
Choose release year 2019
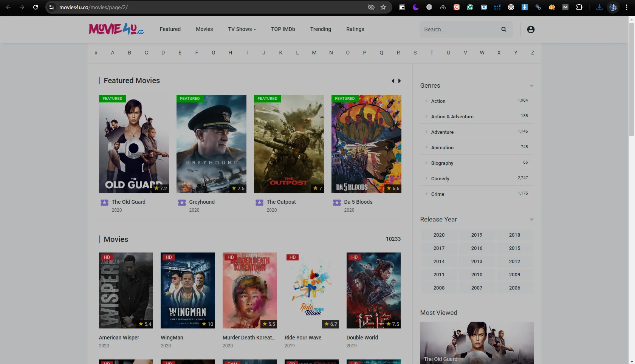pyautogui.click(x=477, y=235)
